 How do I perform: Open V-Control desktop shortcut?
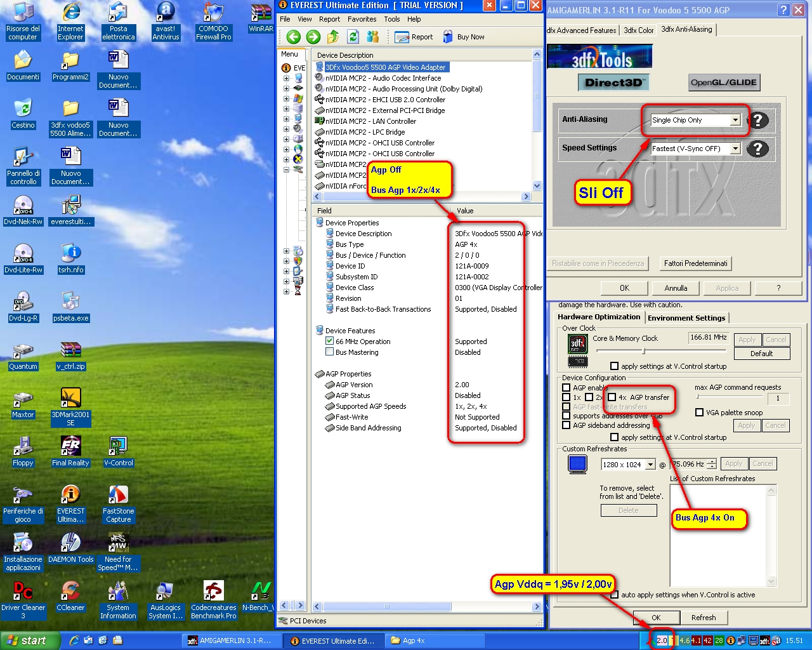tap(119, 451)
